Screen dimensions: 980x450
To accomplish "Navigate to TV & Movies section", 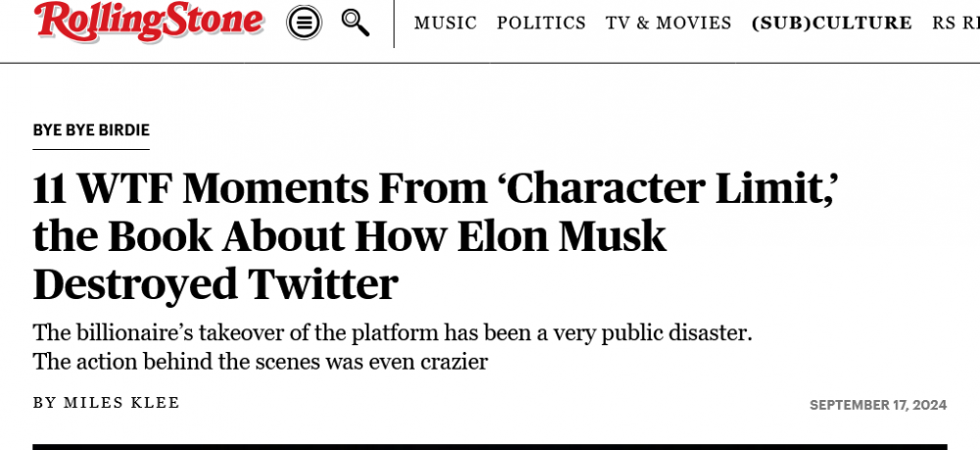I will point(668,23).
